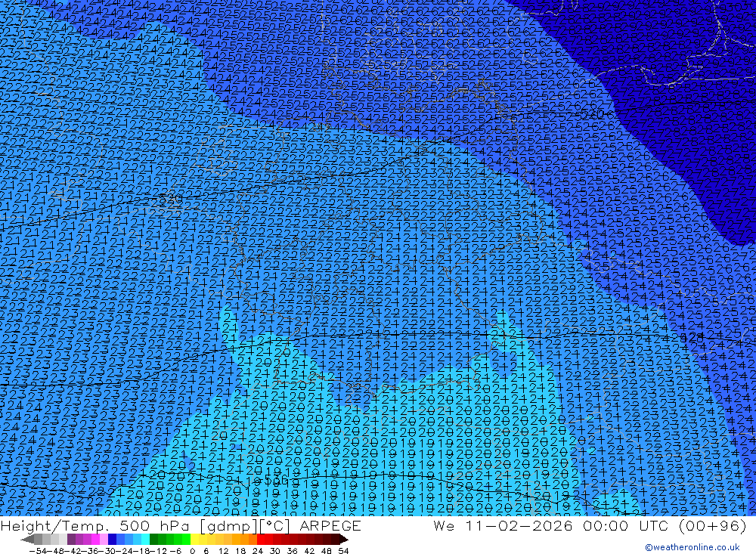Click the '528' height contour label on map

692,337
